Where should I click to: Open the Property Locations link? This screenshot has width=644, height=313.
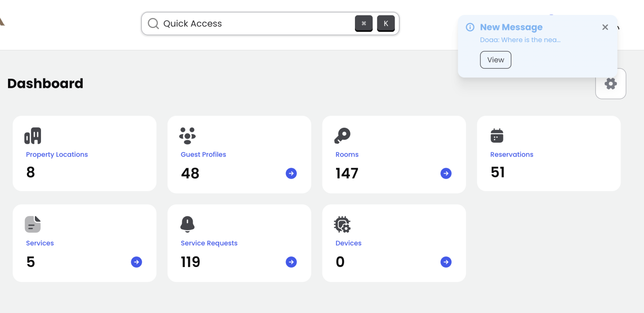[57, 155]
